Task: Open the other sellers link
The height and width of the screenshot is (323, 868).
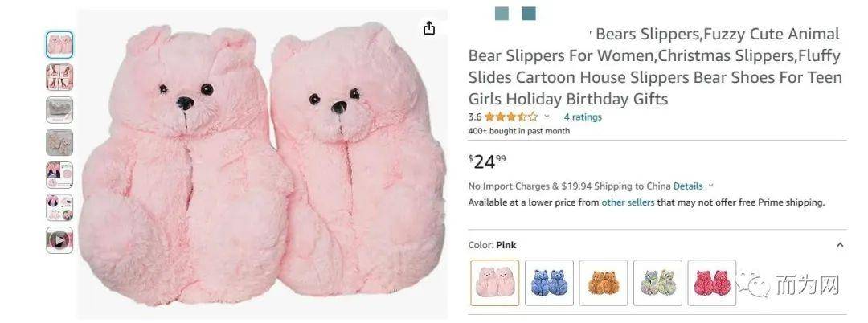Action: (628, 202)
